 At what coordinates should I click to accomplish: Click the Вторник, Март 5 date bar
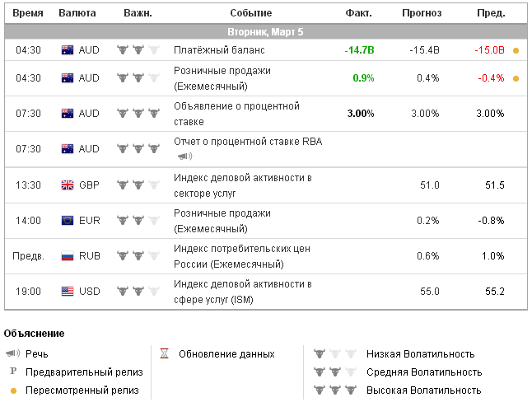click(265, 31)
